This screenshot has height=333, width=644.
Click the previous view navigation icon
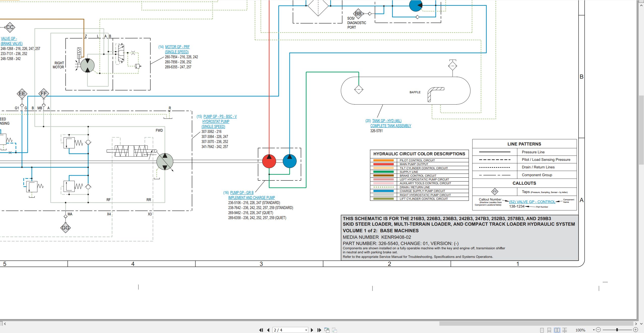pos(327,330)
